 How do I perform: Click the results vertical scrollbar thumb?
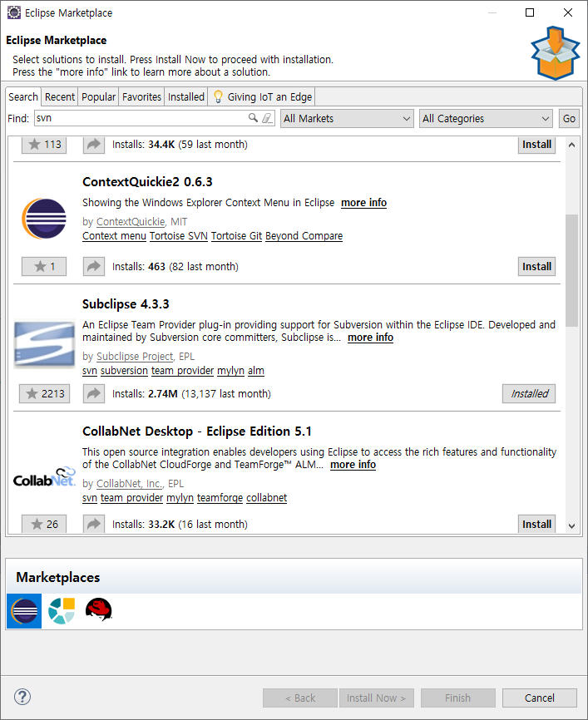pyautogui.click(x=571, y=270)
